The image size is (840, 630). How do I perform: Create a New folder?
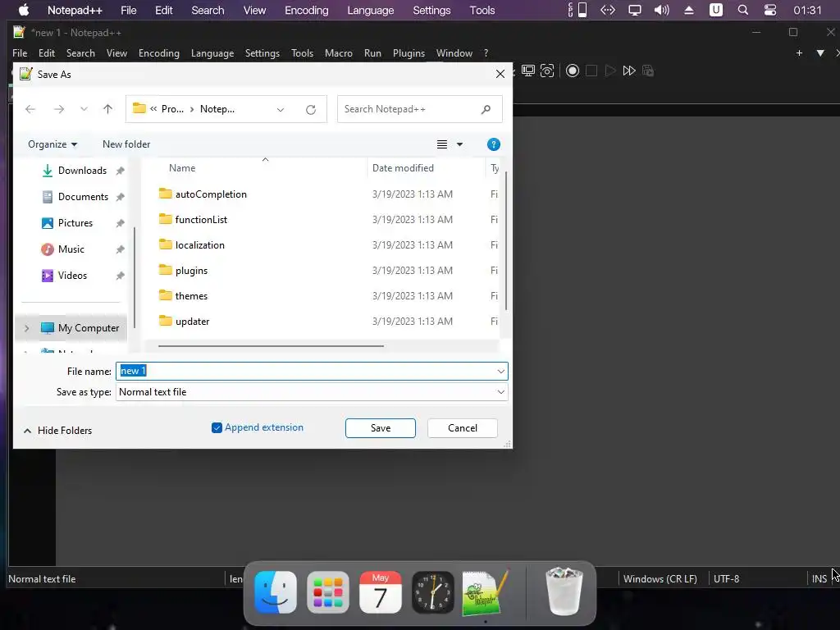126,144
